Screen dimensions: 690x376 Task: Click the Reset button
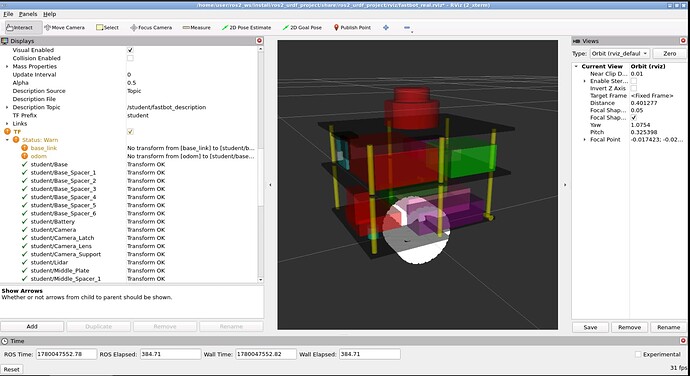[x=11, y=369]
